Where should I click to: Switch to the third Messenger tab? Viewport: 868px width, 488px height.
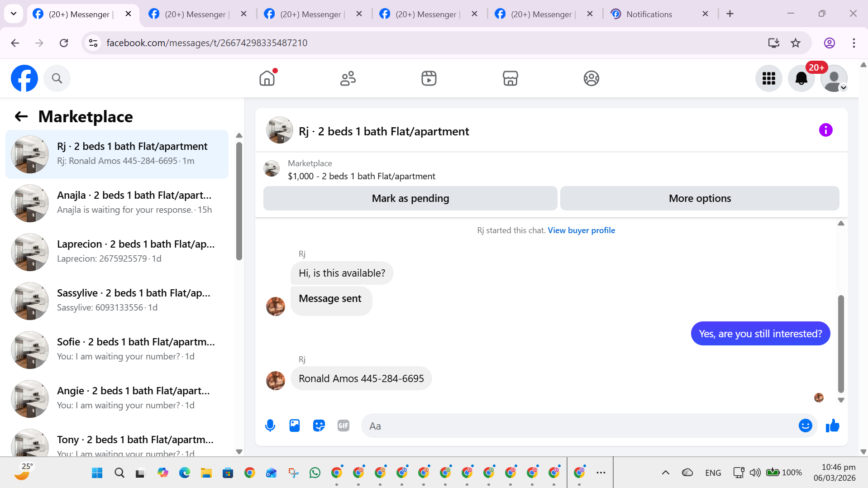click(x=314, y=14)
